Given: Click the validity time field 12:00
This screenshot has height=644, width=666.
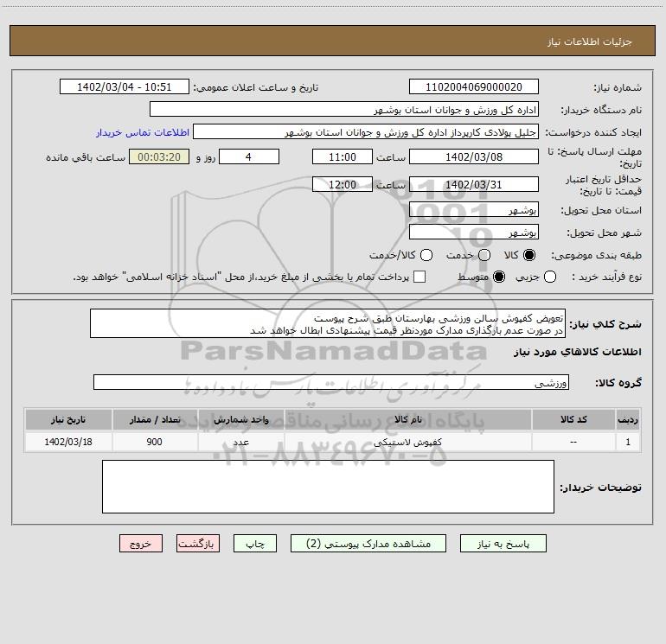Looking at the screenshot, I should coord(343,184).
